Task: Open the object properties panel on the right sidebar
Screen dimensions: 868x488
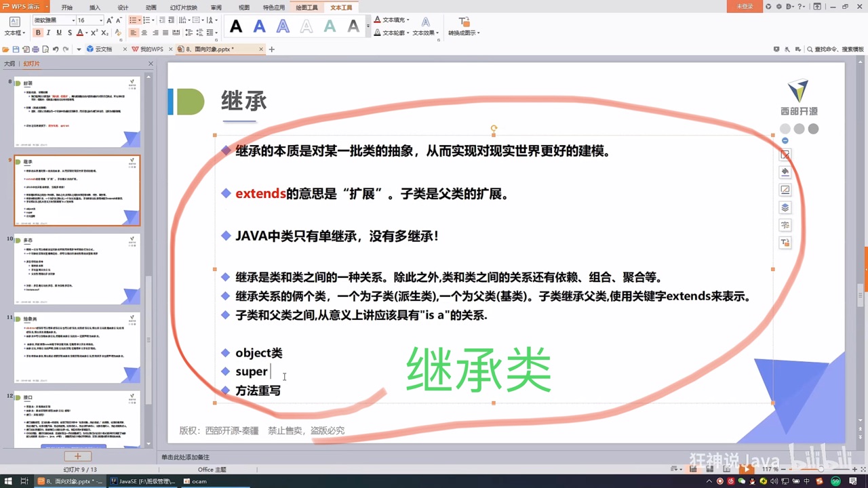Action: (785, 154)
